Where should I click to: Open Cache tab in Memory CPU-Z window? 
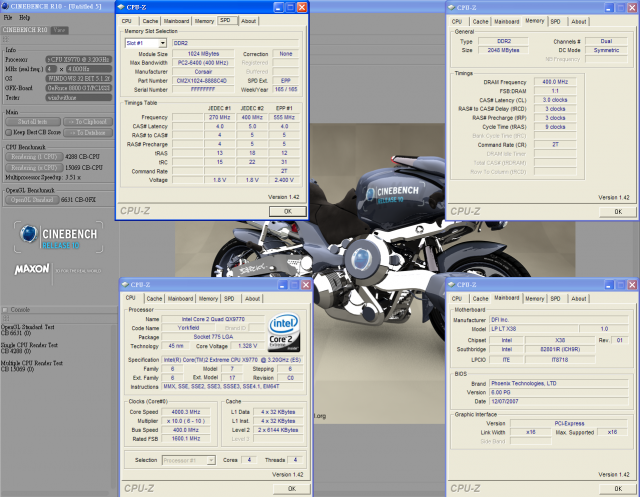(x=480, y=22)
